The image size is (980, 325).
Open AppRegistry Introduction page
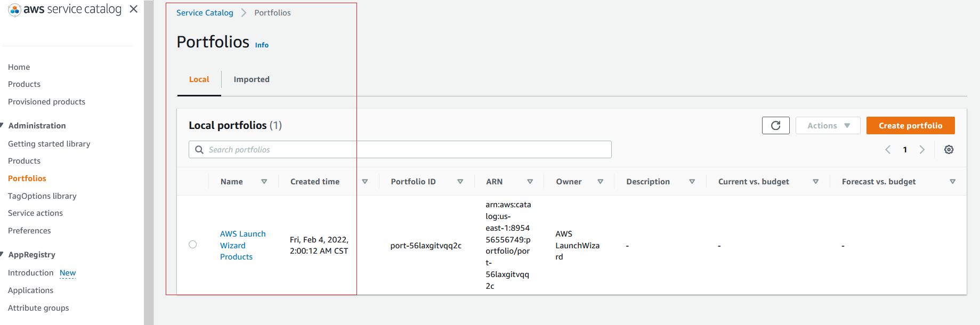coord(31,273)
